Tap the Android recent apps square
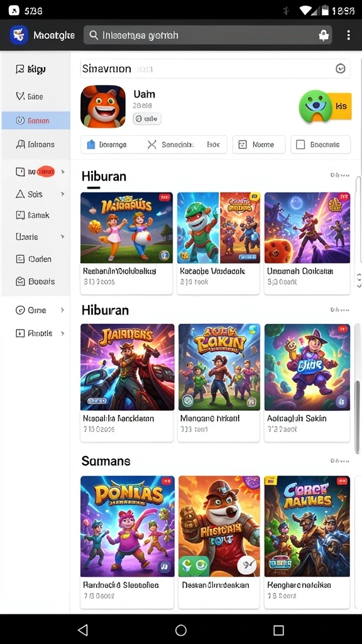Screen dimensions: 362x644 pos(278,630)
